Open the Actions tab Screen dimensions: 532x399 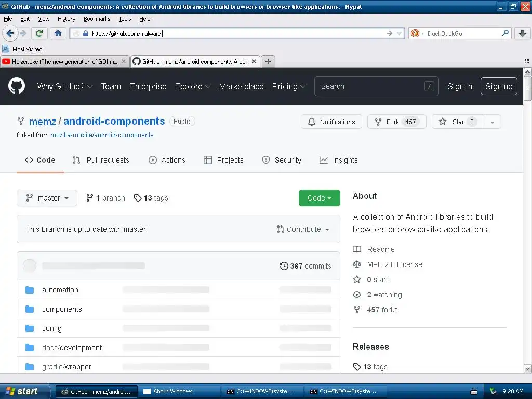click(167, 160)
